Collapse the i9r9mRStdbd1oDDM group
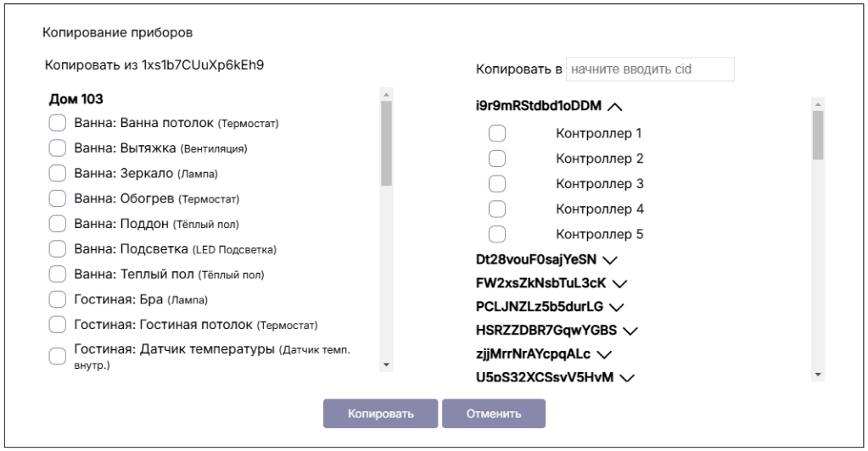The height and width of the screenshot is (451, 868). (616, 107)
